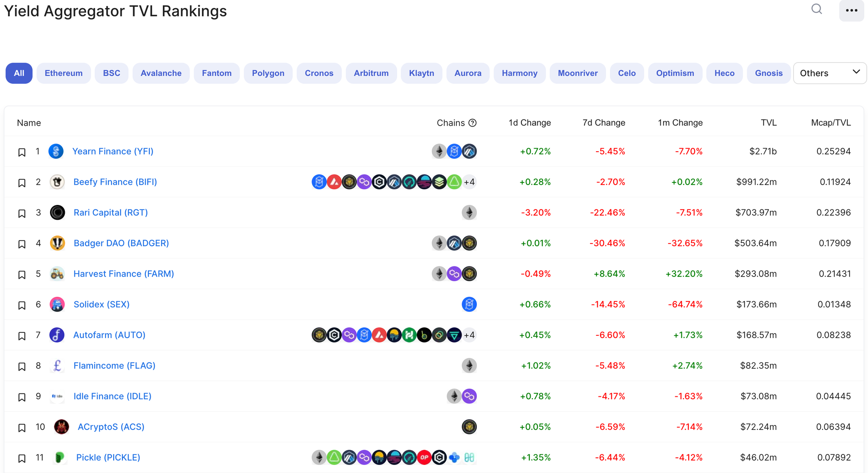Open the Pickle (PICKLE) protocol link
This screenshot has height=473, width=868.
pos(108,457)
